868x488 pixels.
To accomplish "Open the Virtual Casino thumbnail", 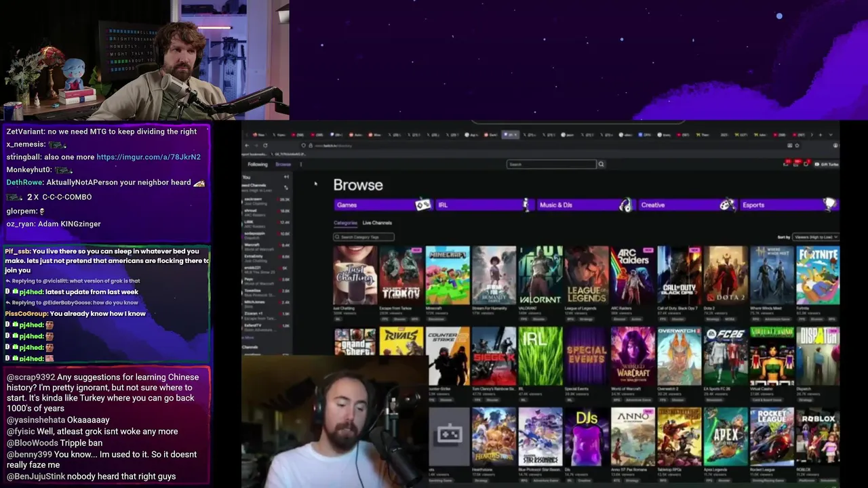I will click(772, 356).
